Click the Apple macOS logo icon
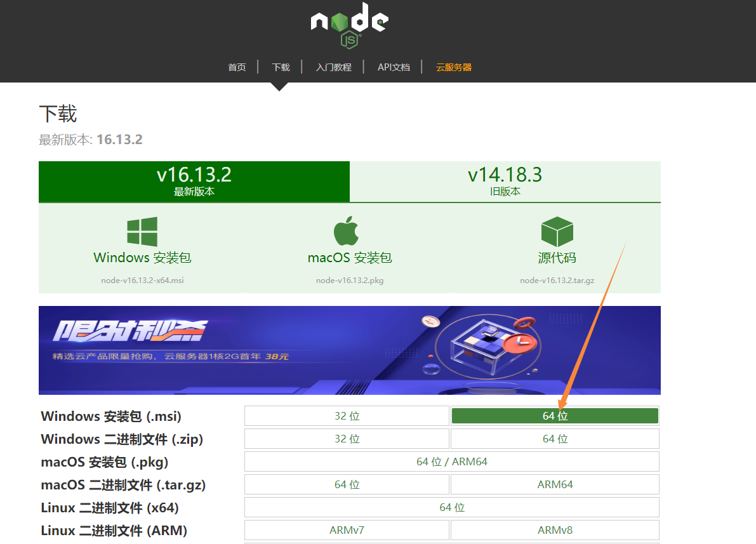Image resolution: width=756 pixels, height=544 pixels. [x=346, y=231]
